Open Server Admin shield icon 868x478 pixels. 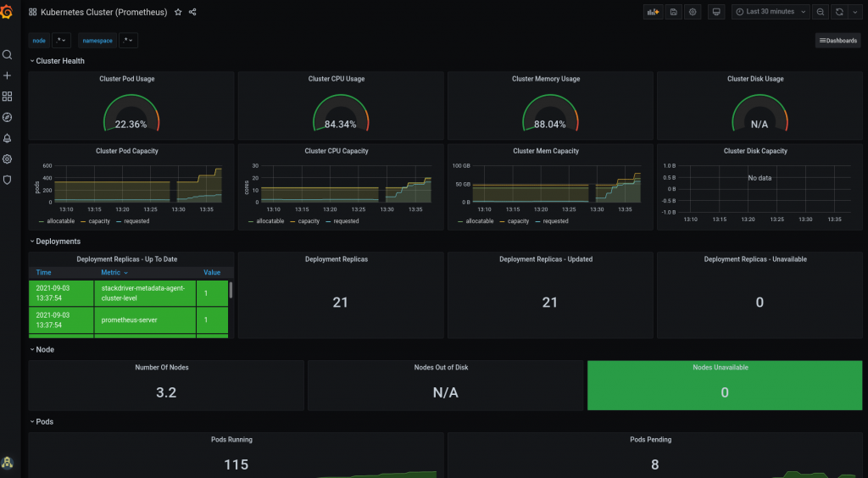7,180
